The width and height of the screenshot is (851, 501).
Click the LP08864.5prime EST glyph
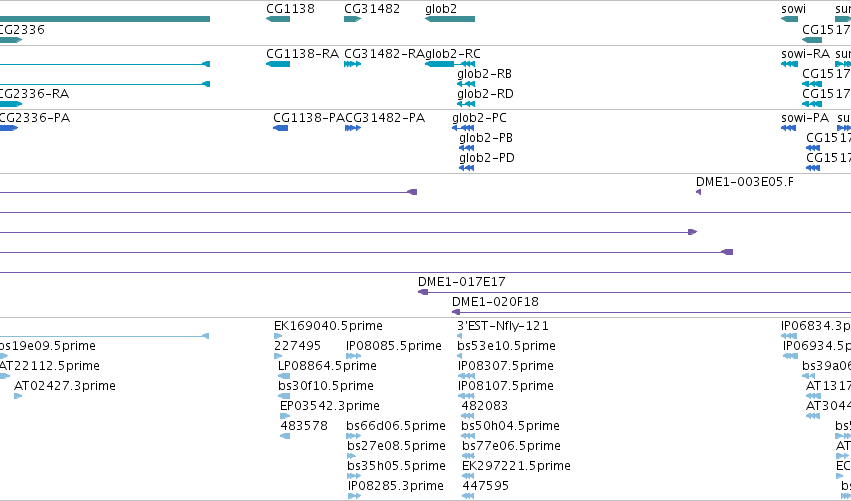point(284,376)
